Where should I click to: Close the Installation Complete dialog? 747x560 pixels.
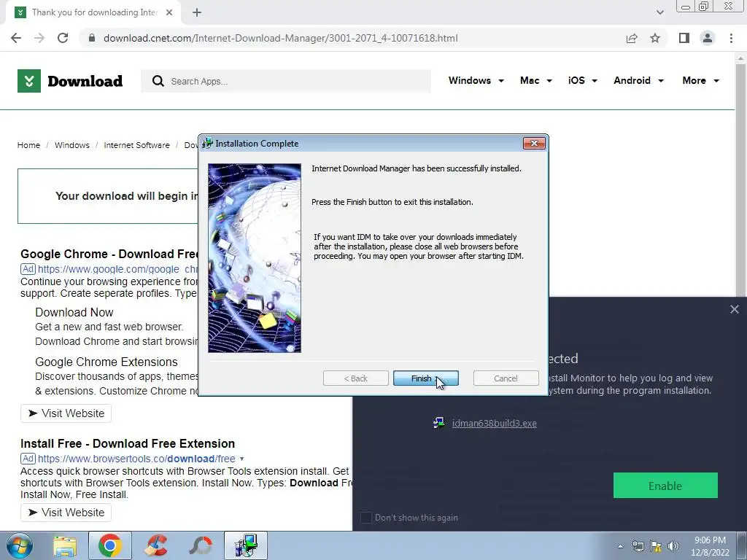533,144
